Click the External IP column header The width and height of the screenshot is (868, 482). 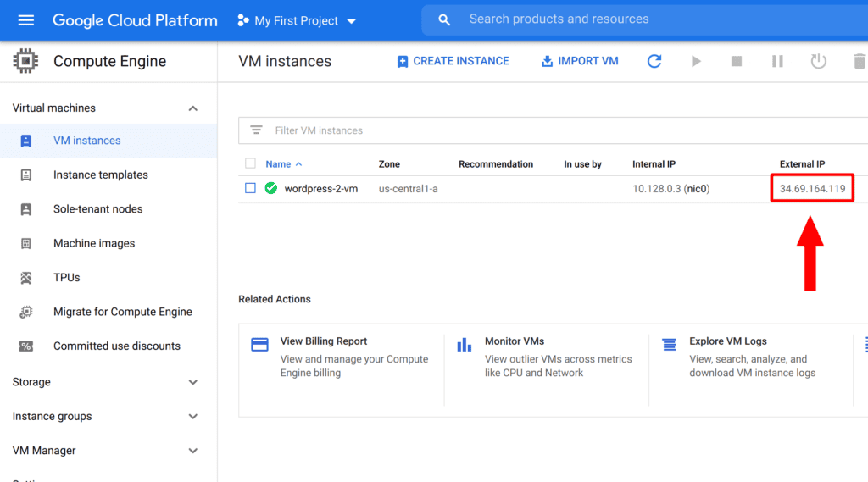click(802, 164)
